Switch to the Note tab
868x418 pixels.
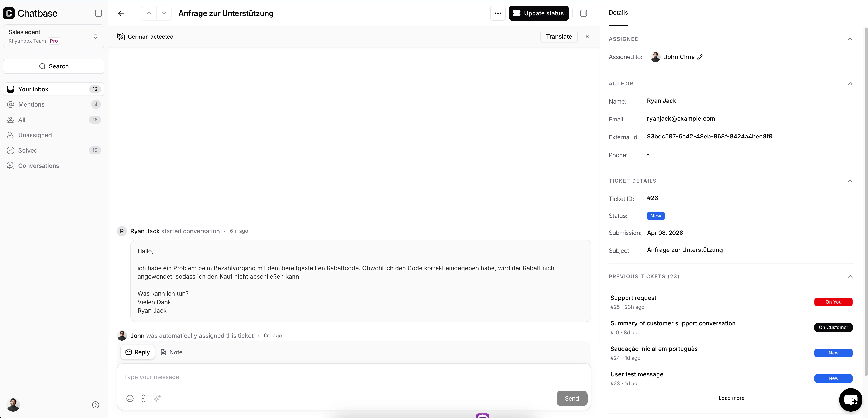coord(172,352)
